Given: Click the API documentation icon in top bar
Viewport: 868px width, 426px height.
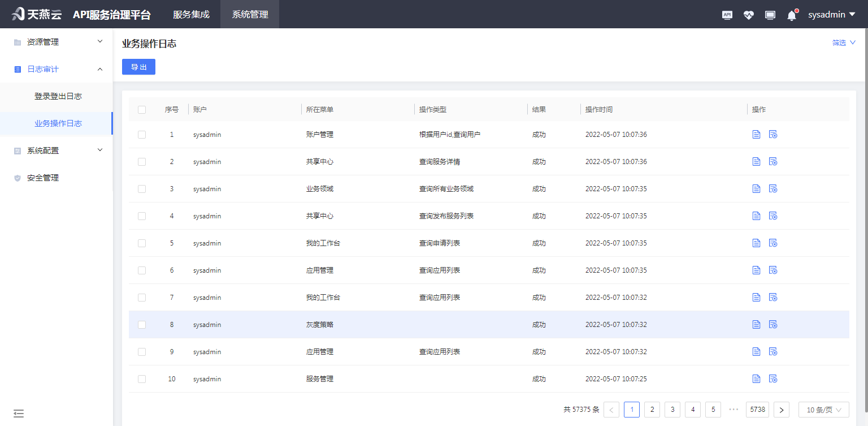Looking at the screenshot, I should (x=727, y=14).
